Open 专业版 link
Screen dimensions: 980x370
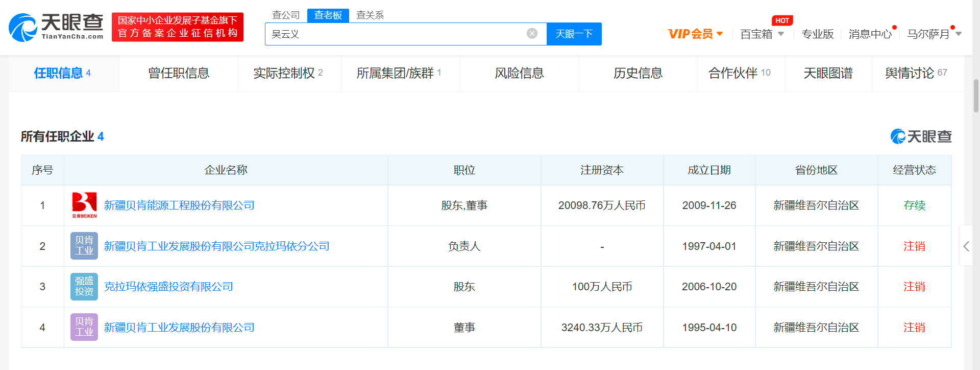pos(818,34)
